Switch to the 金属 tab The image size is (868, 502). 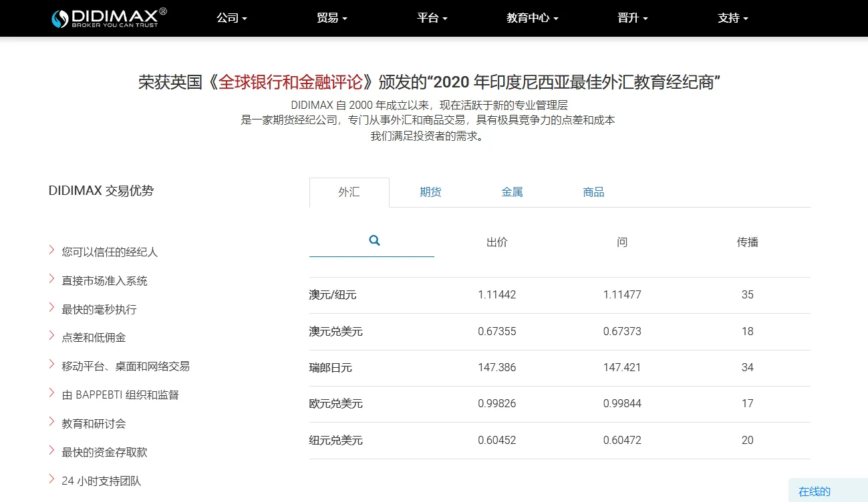click(x=512, y=192)
